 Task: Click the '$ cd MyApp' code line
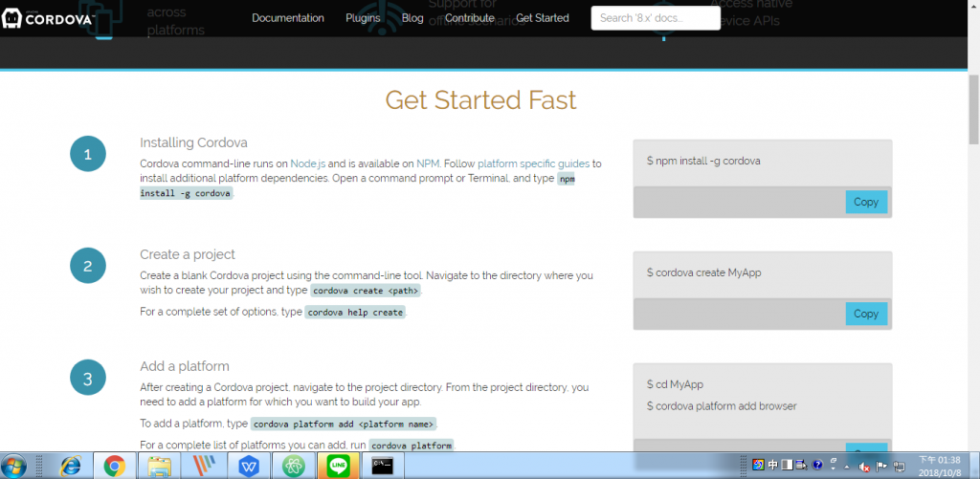pyautogui.click(x=675, y=384)
